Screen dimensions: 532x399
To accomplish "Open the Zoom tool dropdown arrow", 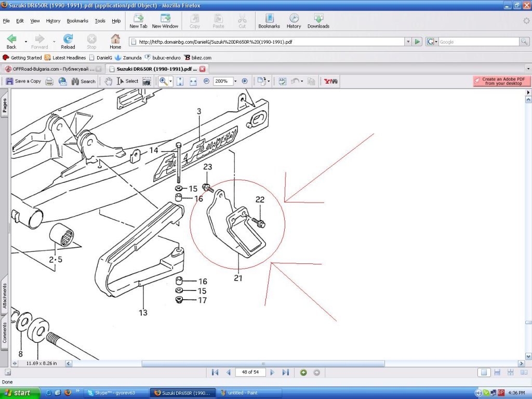I will coord(170,81).
